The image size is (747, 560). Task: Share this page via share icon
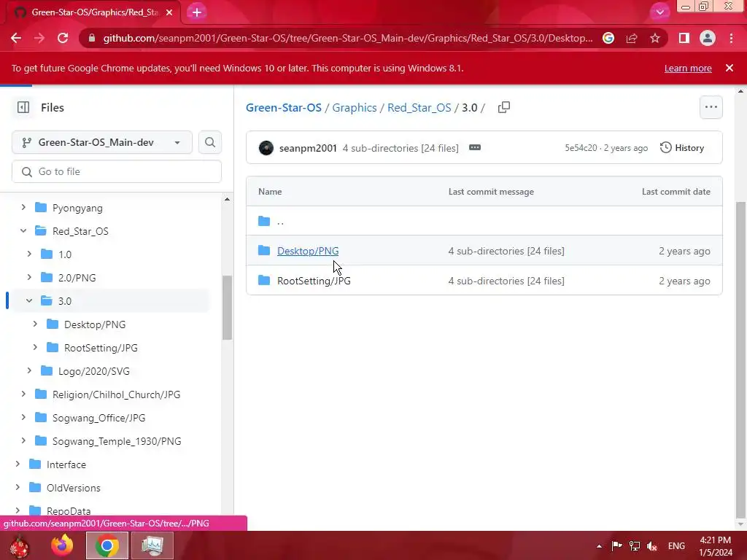pos(632,38)
